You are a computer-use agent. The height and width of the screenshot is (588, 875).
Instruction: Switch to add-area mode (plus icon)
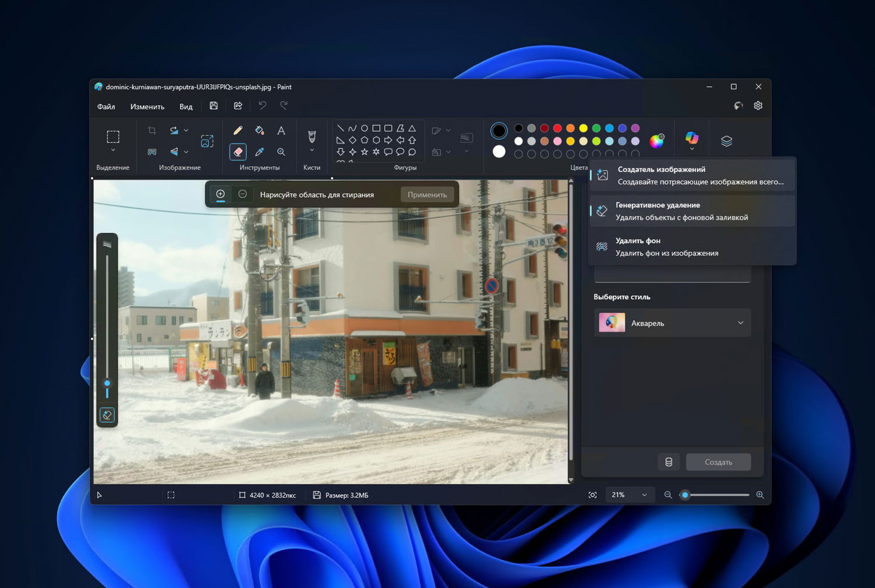(220, 194)
